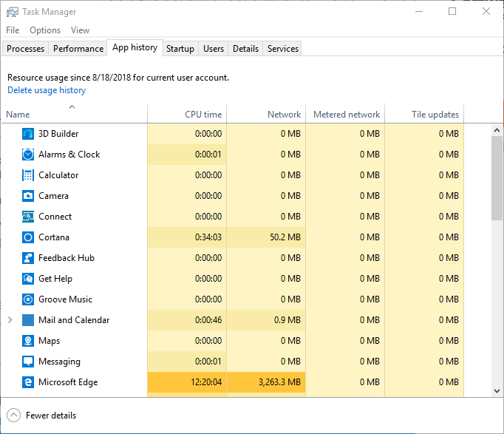Click the scrollbar up arrow
The height and width of the screenshot is (434, 504).
click(497, 130)
